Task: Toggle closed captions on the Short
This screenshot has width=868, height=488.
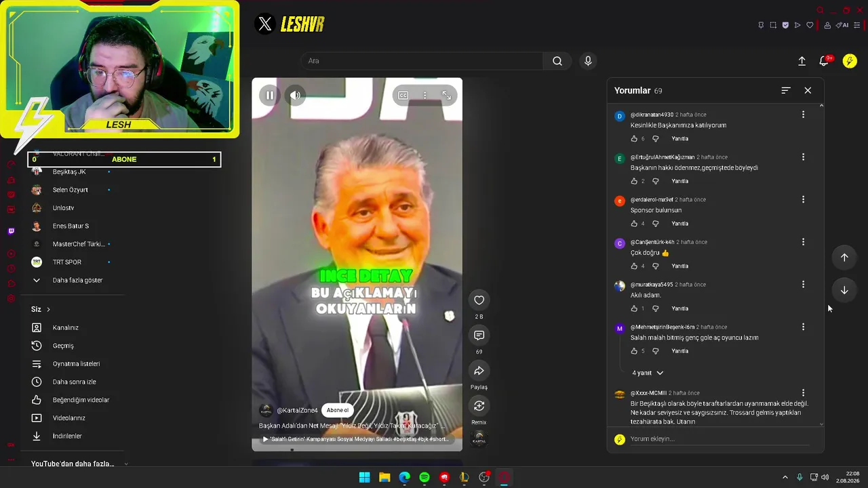Action: coord(403,96)
